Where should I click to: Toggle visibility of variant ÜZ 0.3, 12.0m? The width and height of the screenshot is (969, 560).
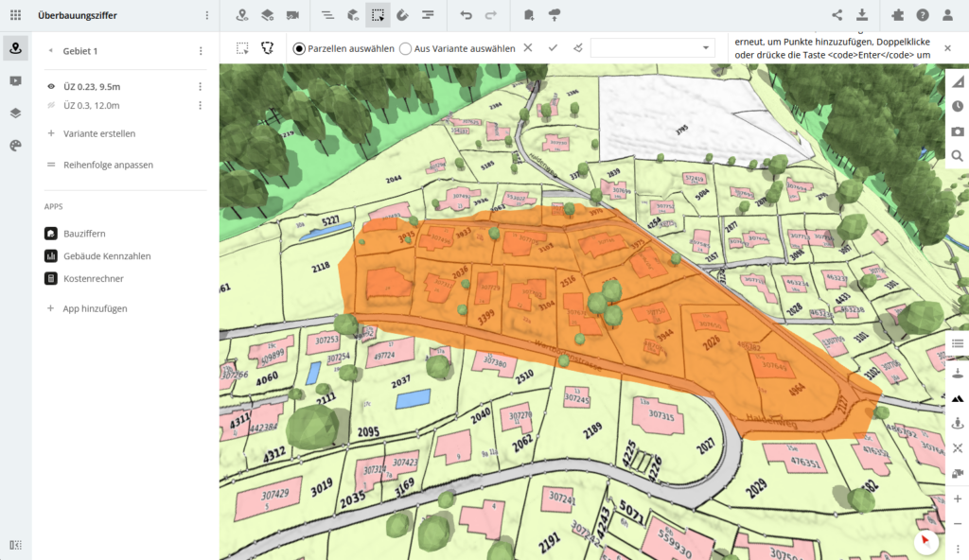click(x=51, y=106)
